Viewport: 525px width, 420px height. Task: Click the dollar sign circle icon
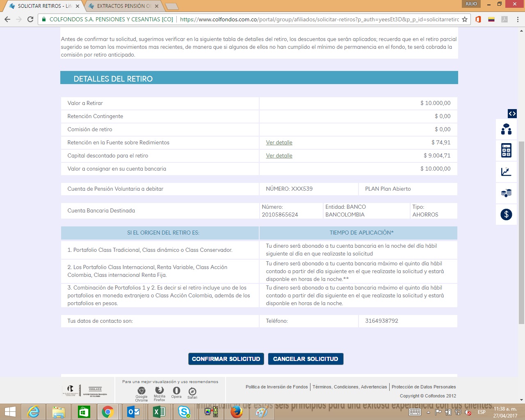(506, 214)
